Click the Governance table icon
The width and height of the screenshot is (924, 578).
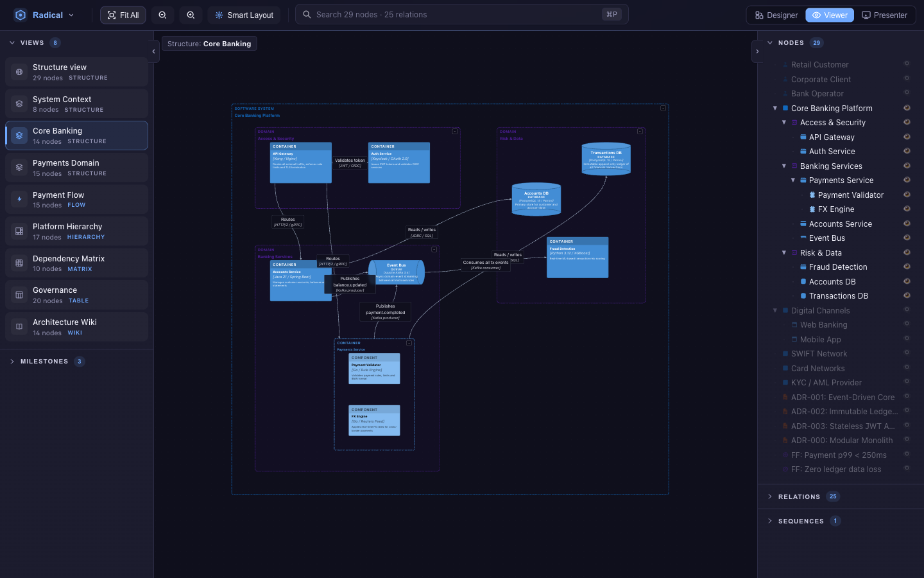[19, 295]
